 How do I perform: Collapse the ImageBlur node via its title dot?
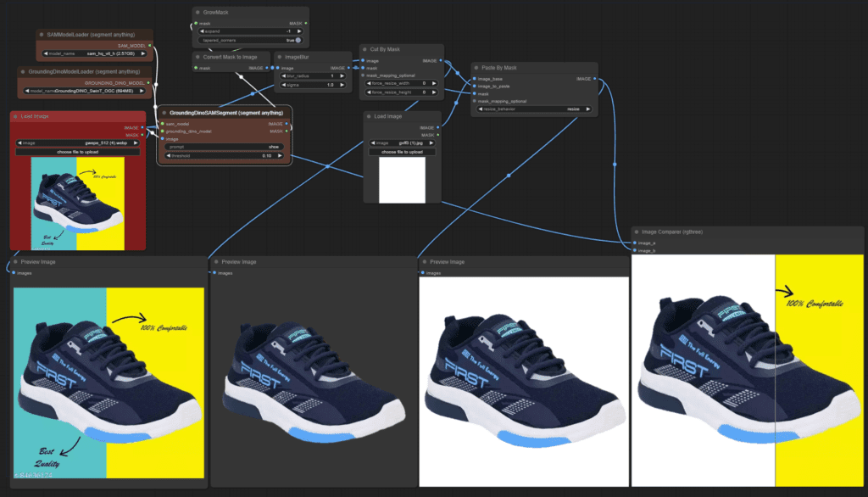click(x=280, y=57)
